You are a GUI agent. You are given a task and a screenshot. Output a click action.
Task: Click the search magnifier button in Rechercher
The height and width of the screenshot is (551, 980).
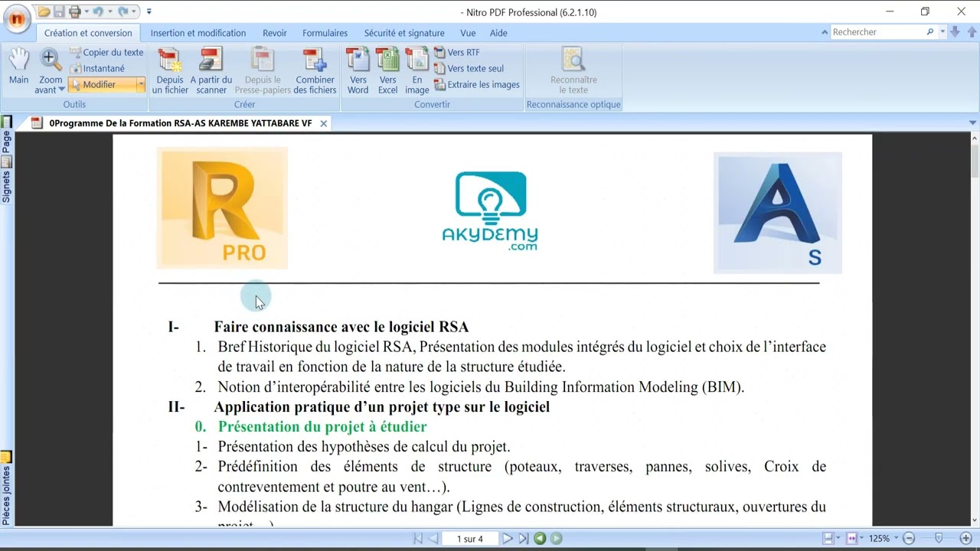click(x=930, y=32)
